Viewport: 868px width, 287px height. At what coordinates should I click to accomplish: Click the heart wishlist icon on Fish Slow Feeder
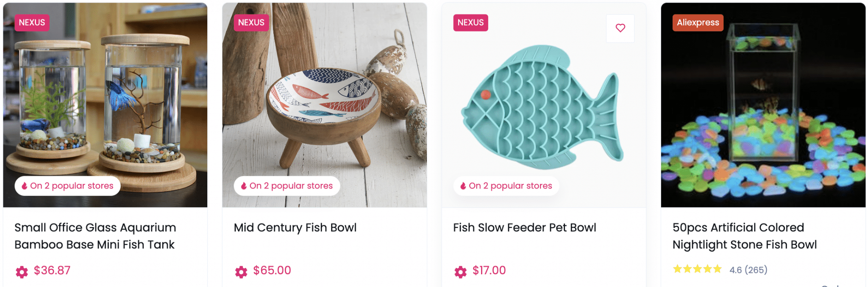click(620, 28)
